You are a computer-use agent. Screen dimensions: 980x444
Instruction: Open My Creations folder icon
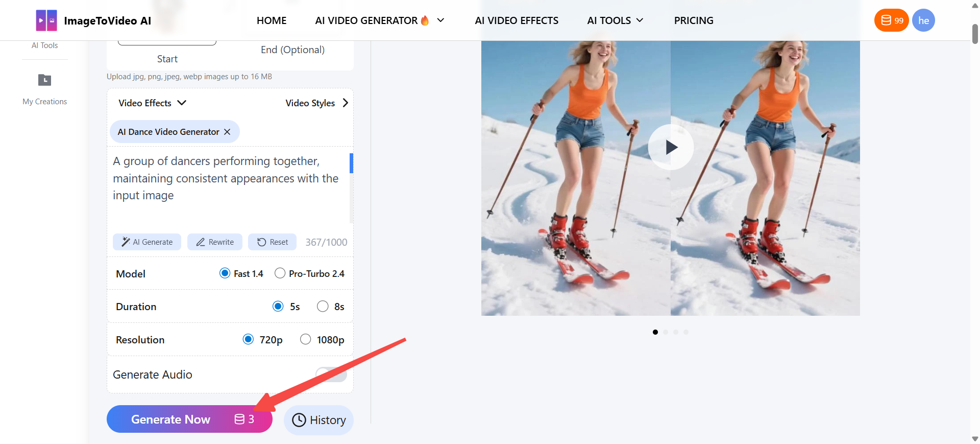[45, 80]
